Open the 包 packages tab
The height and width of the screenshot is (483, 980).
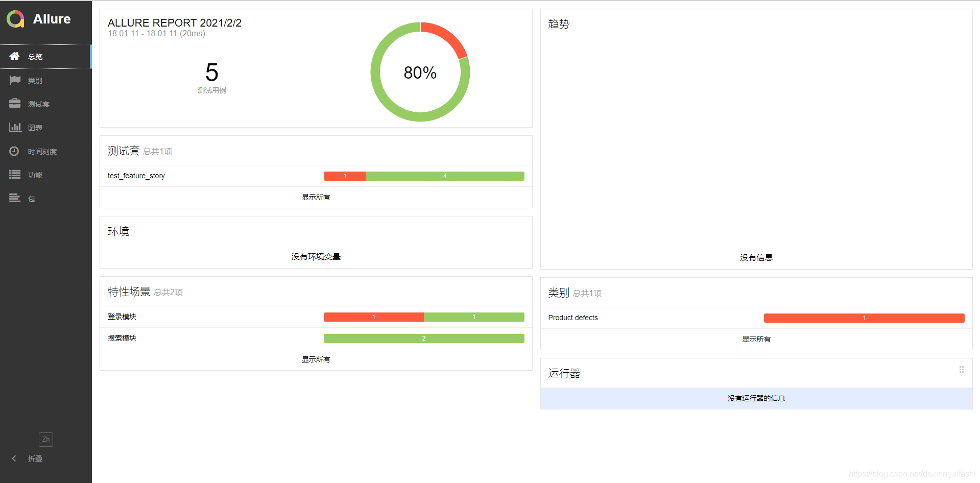click(45, 199)
